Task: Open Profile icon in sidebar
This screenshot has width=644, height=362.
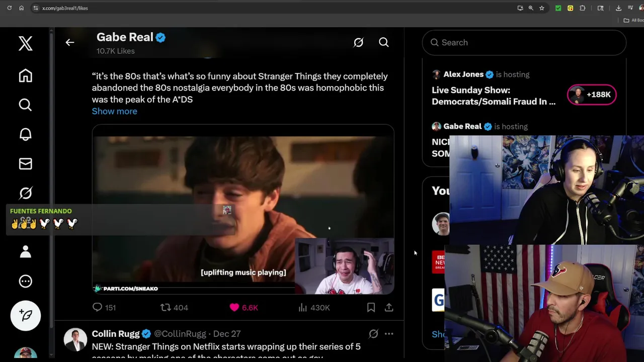Action: pos(26,252)
